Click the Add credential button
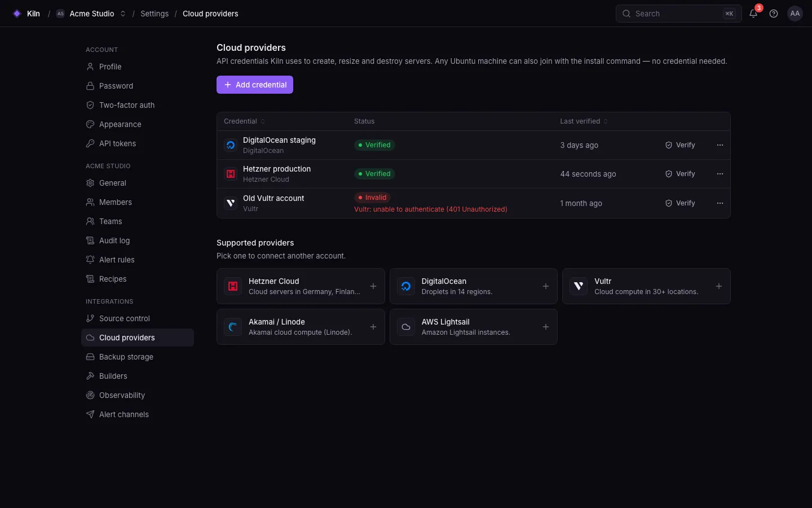The image size is (812, 508). [x=255, y=85]
